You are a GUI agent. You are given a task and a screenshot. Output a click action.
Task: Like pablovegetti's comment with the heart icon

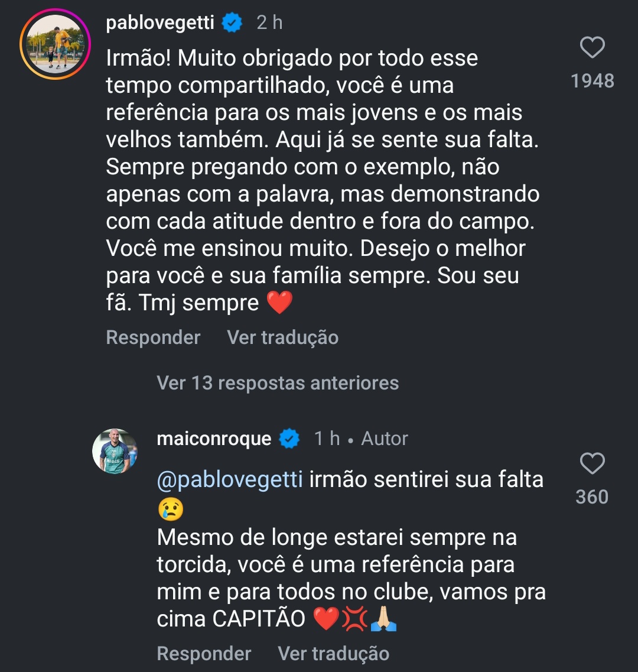[x=592, y=48]
